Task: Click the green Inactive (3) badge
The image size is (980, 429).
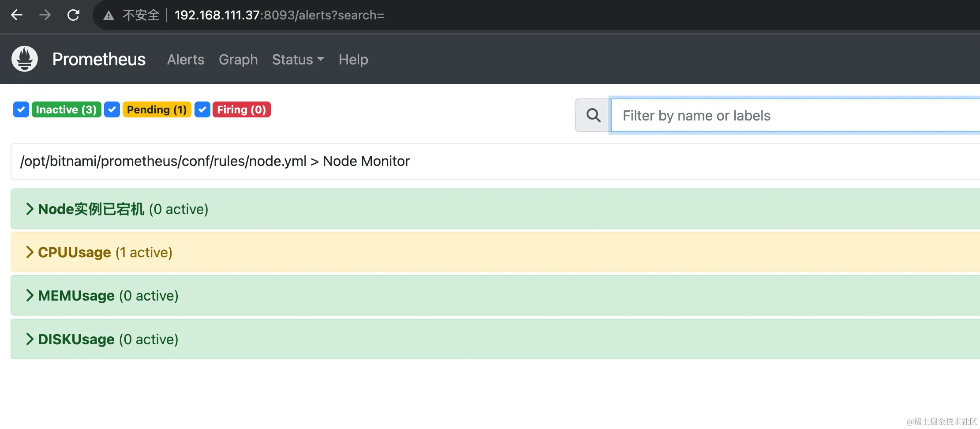Action: pos(66,109)
